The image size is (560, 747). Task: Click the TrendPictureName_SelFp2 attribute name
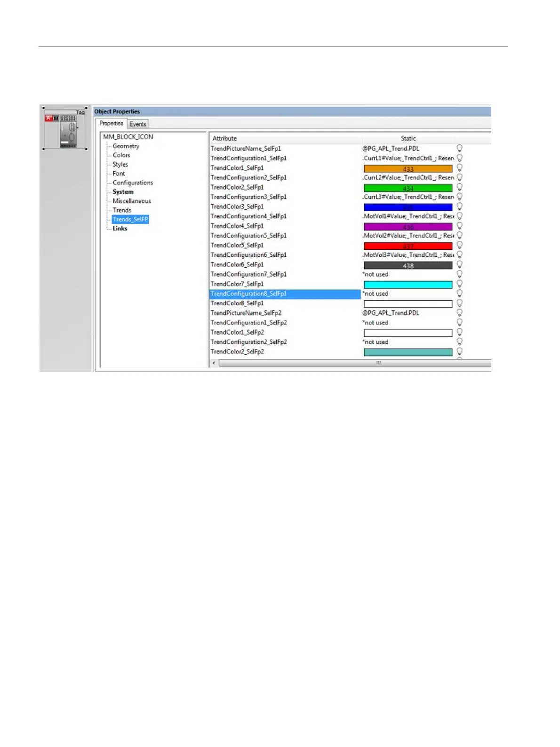pyautogui.click(x=246, y=313)
